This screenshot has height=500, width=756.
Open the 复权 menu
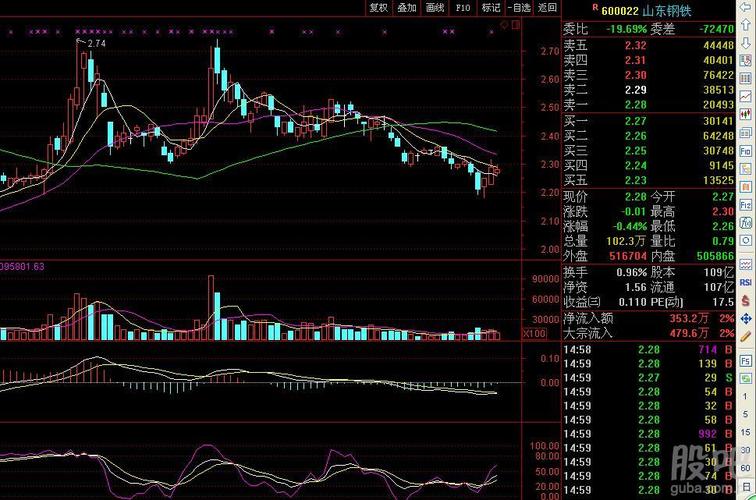[378, 7]
